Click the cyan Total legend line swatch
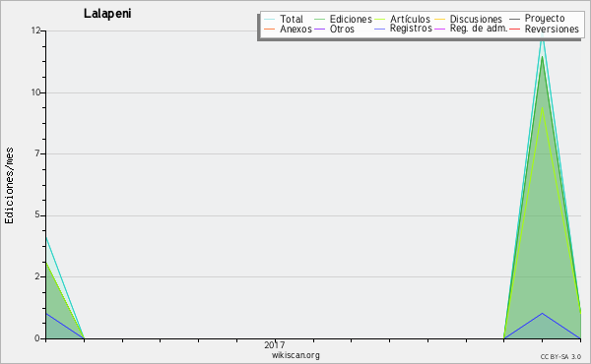 (x=269, y=20)
